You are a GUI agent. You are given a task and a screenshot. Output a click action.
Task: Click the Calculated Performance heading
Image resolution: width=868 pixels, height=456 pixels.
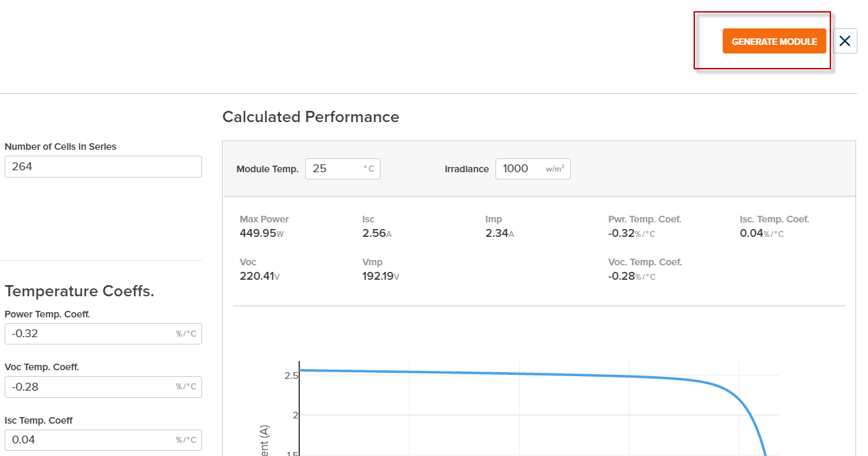pos(310,117)
